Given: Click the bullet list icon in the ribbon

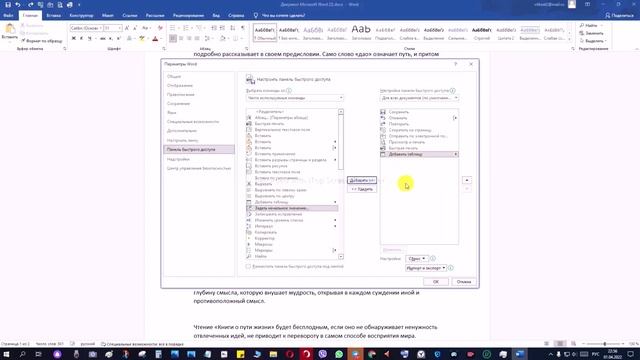Looking at the screenshot, I should (x=173, y=28).
